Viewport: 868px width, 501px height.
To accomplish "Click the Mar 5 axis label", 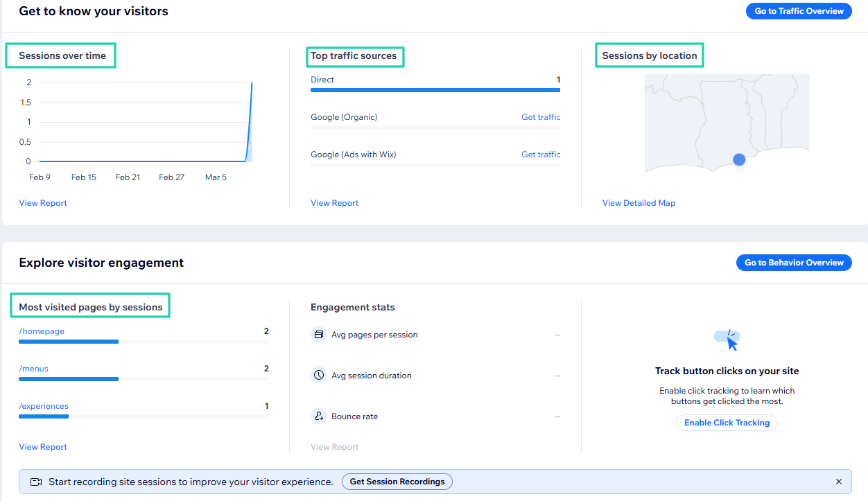I will tap(216, 177).
